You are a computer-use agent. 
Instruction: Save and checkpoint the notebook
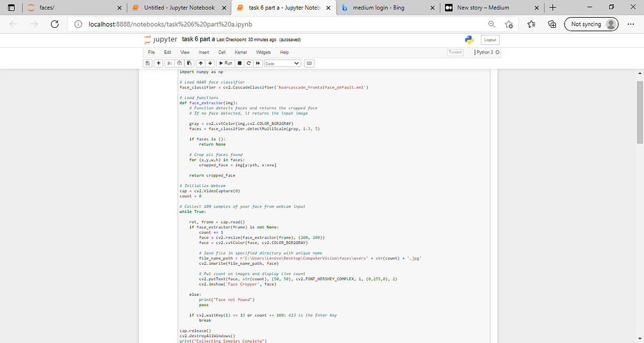click(148, 63)
